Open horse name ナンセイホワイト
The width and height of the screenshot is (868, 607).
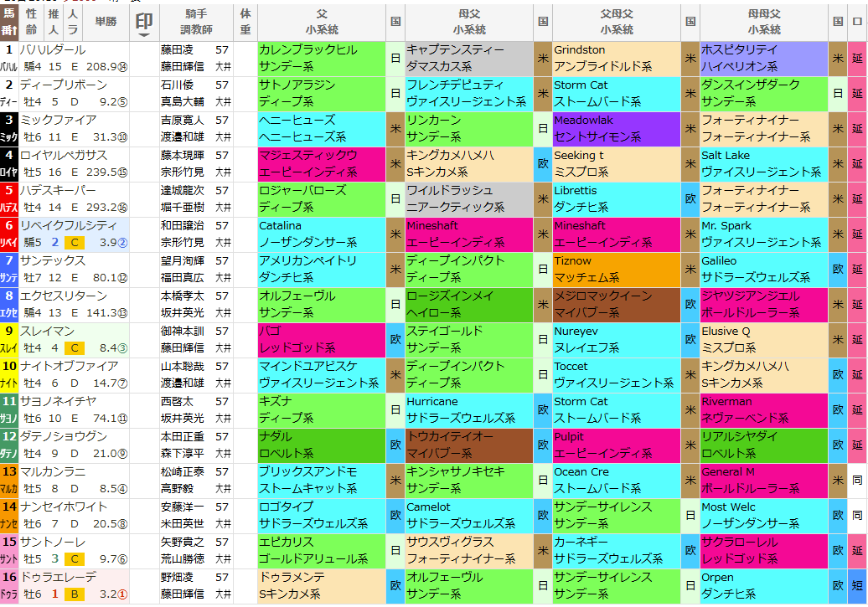click(x=64, y=507)
